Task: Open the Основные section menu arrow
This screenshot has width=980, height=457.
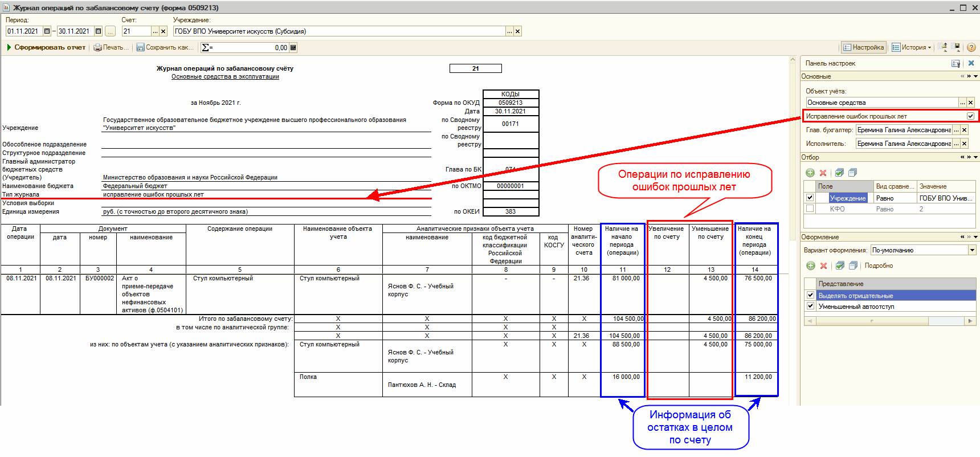Action: (x=975, y=76)
